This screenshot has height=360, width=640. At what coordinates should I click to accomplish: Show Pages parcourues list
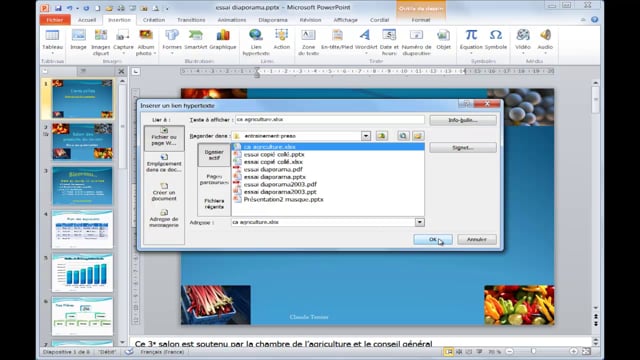214,179
